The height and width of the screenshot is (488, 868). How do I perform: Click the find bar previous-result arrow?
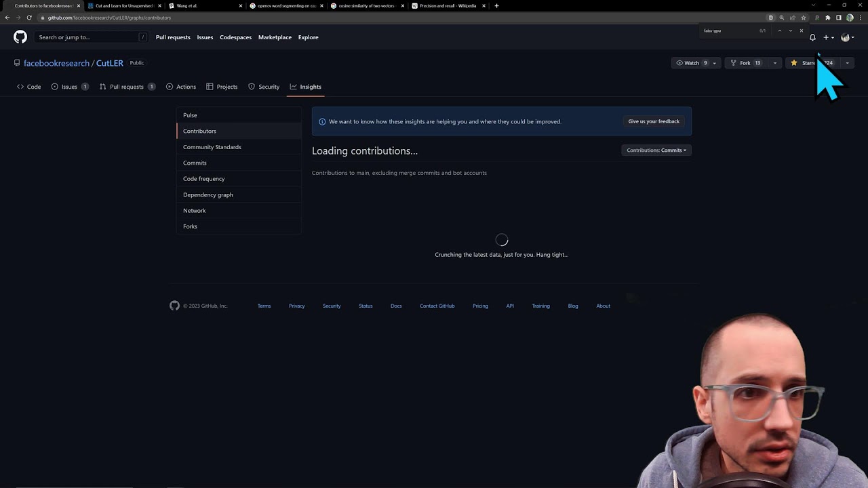coord(779,30)
